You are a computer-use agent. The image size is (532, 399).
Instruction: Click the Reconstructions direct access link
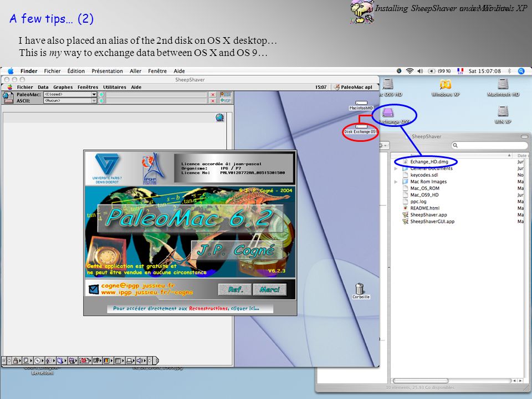click(190, 309)
